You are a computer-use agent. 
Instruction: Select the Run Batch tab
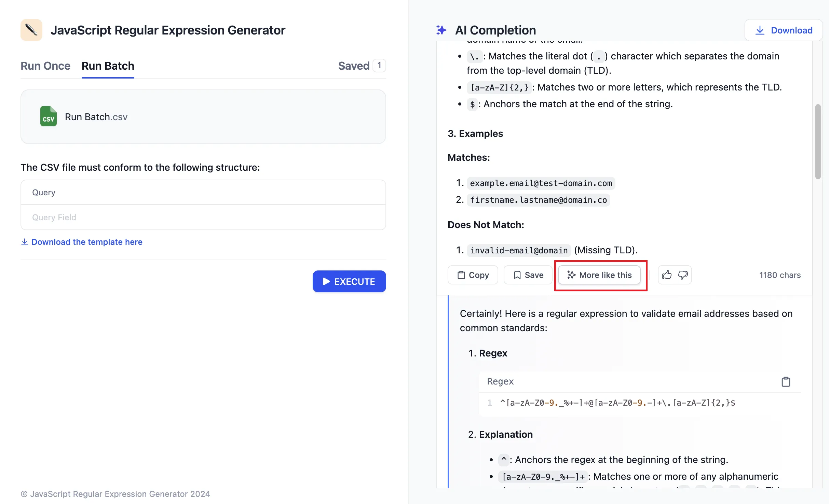pyautogui.click(x=108, y=66)
